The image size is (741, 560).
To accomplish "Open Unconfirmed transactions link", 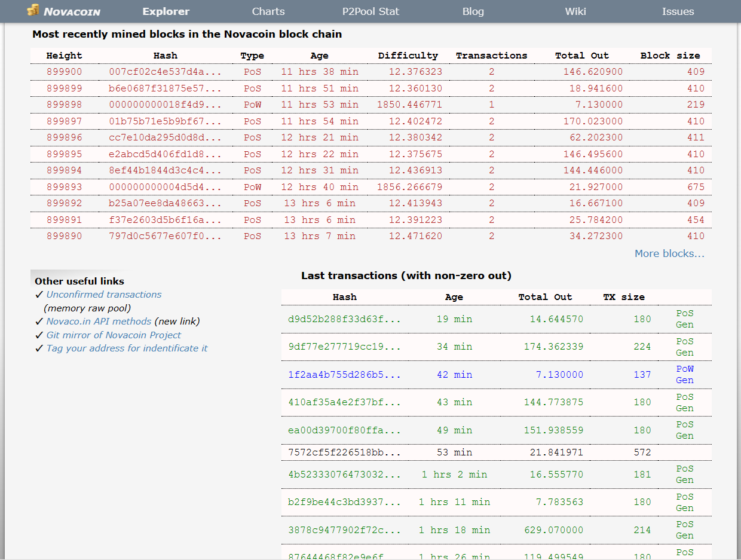I will tap(104, 295).
